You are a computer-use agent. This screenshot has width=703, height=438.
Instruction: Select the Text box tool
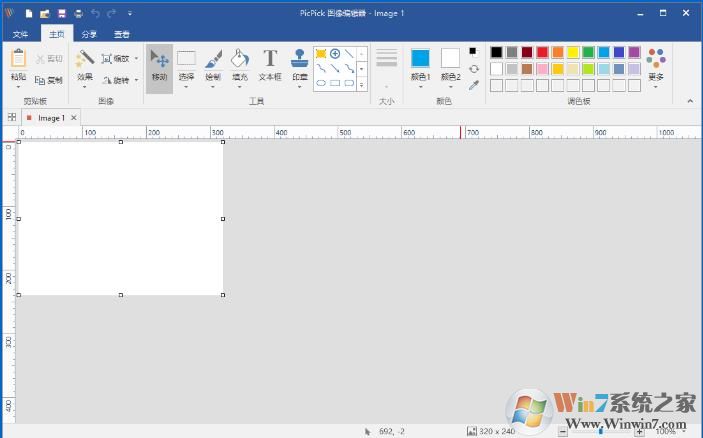[270, 65]
